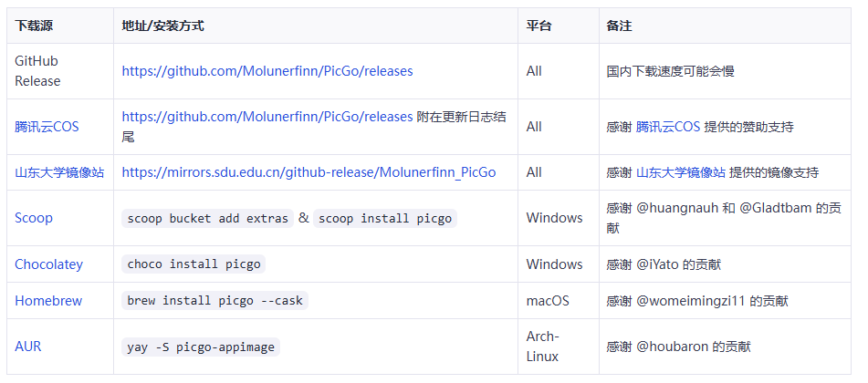The height and width of the screenshot is (383, 868).
Task: Open the Scoop link
Action: click(34, 218)
